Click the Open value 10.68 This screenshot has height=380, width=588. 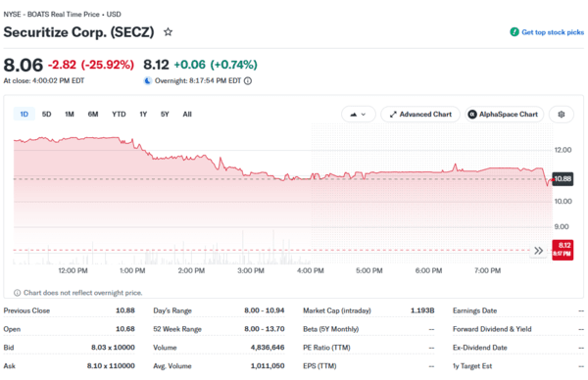pos(125,329)
